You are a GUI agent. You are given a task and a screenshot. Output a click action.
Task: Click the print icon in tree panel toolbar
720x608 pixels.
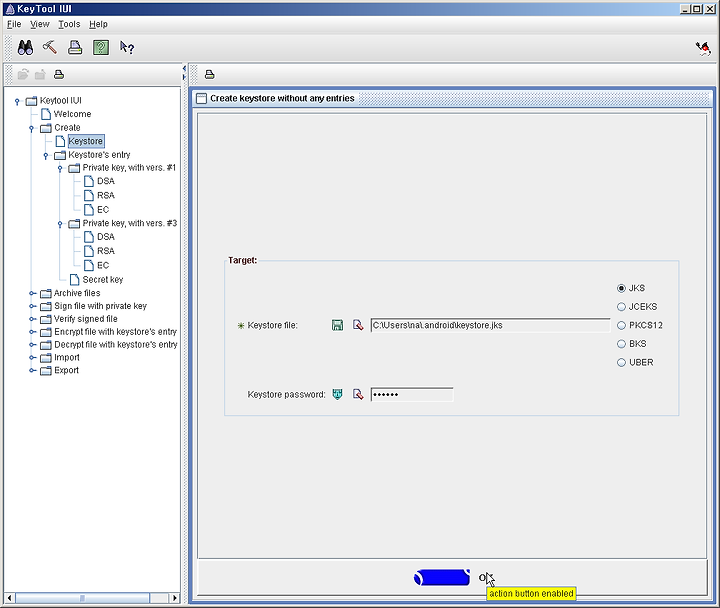click(x=59, y=74)
